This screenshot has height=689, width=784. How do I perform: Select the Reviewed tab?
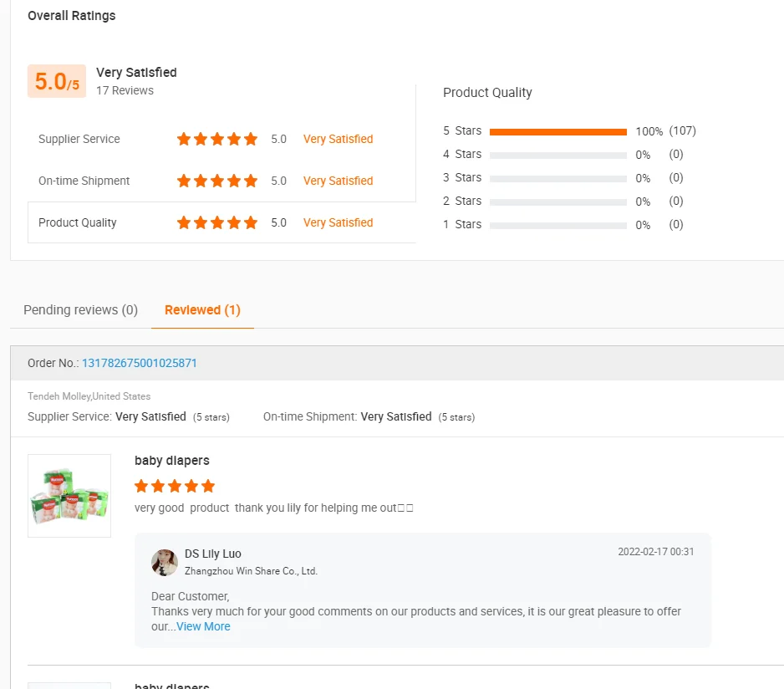[x=202, y=310]
